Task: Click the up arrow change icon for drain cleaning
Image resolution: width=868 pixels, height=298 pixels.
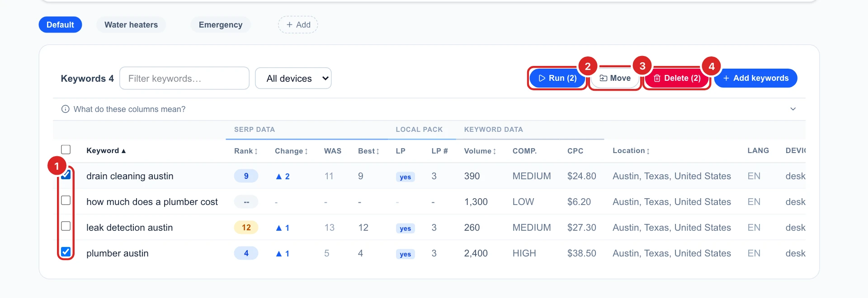Action: coord(279,177)
